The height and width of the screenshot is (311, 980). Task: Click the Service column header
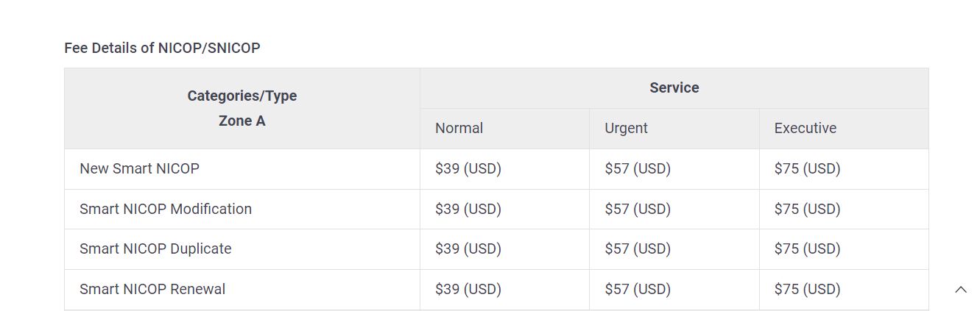674,87
